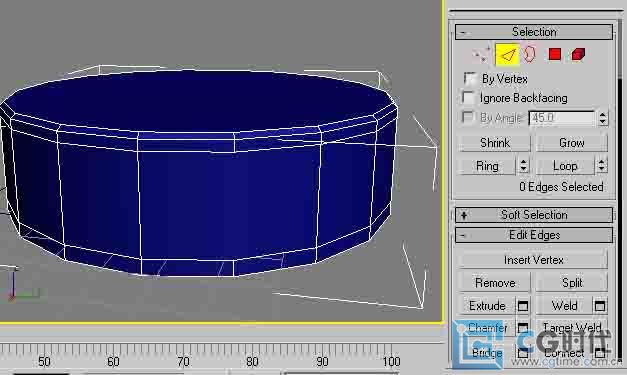
Task: Enable By Vertex checkbox
Action: coord(470,79)
